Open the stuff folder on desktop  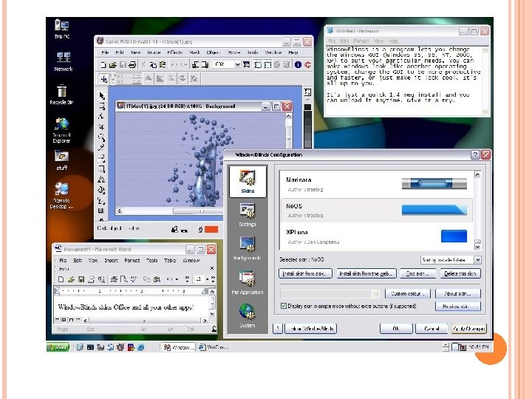point(62,160)
